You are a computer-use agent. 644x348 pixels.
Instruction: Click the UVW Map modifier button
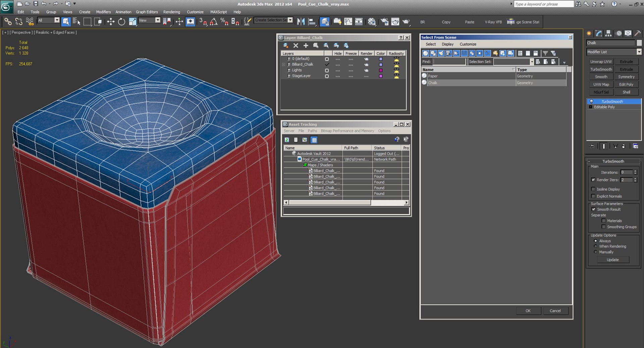point(601,84)
